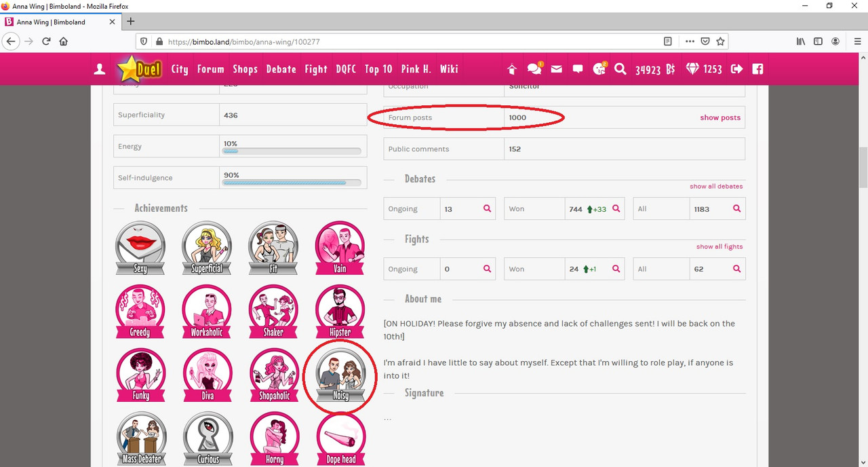Viewport: 868px width, 467px height.
Task: Open the Firefox library icon
Action: coord(801,41)
